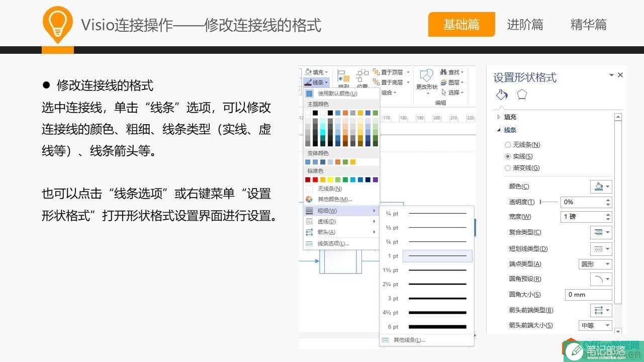
Task: Collapse the 线条 section in format pane
Action: click(507, 130)
